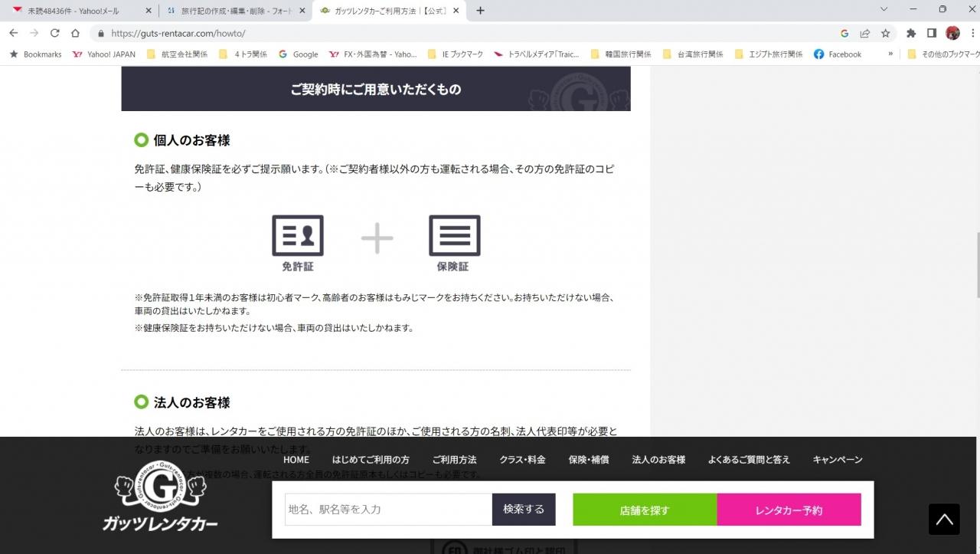The width and height of the screenshot is (980, 554).
Task: Click the green 店舗を探す button
Action: pyautogui.click(x=645, y=510)
